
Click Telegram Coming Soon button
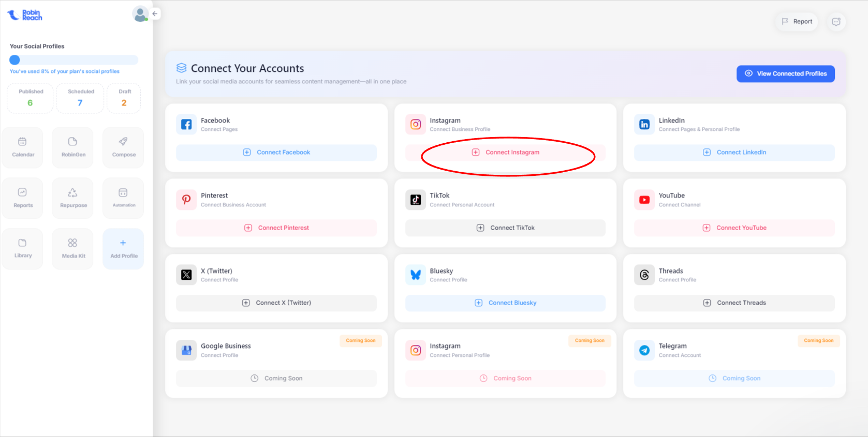(x=734, y=379)
